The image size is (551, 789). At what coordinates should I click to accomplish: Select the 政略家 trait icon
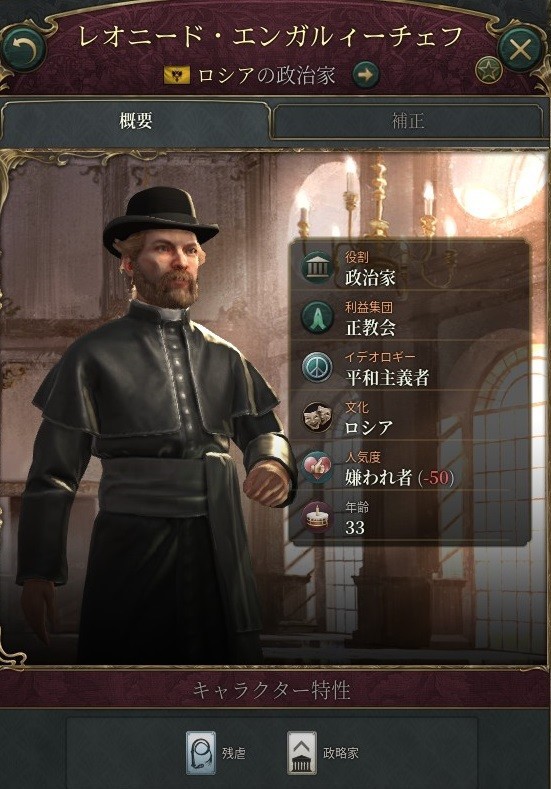point(301,753)
